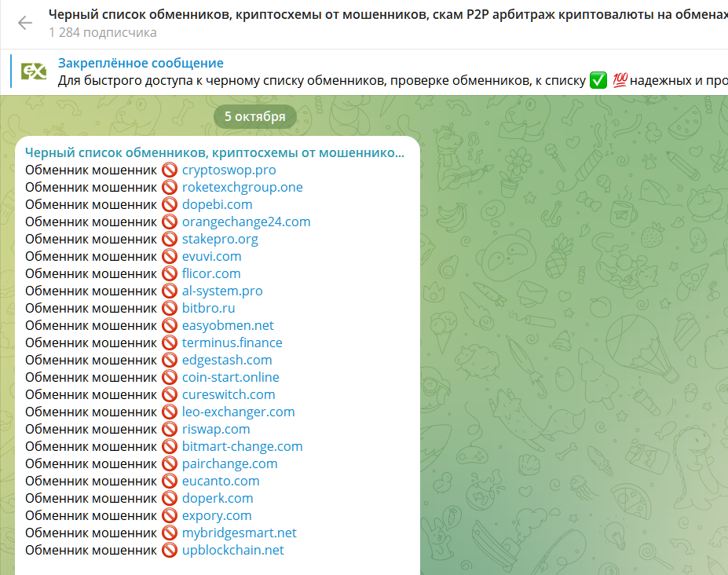Image resolution: width=728 pixels, height=575 pixels.
Task: Click the prohibited icon beside evuvi.com
Action: 170,256
